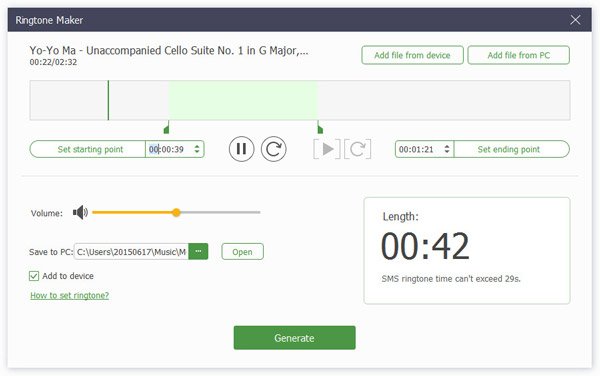Click the circular replay button

(274, 149)
